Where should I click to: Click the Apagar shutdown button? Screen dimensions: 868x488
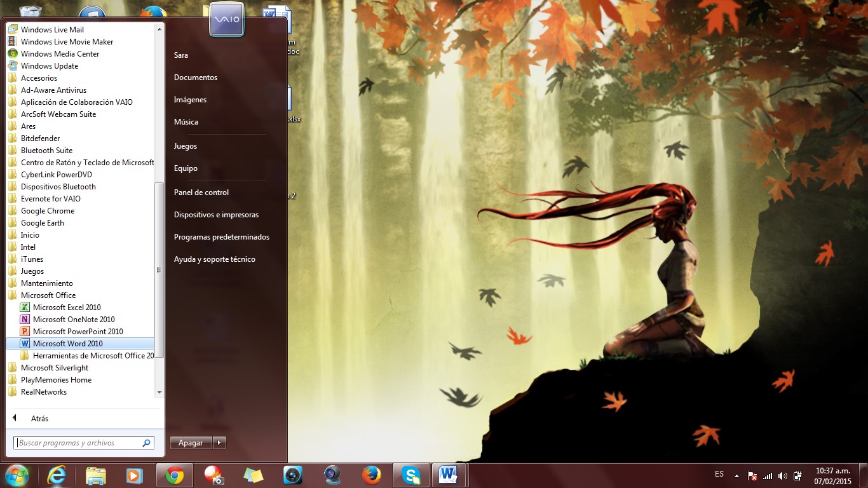point(191,443)
